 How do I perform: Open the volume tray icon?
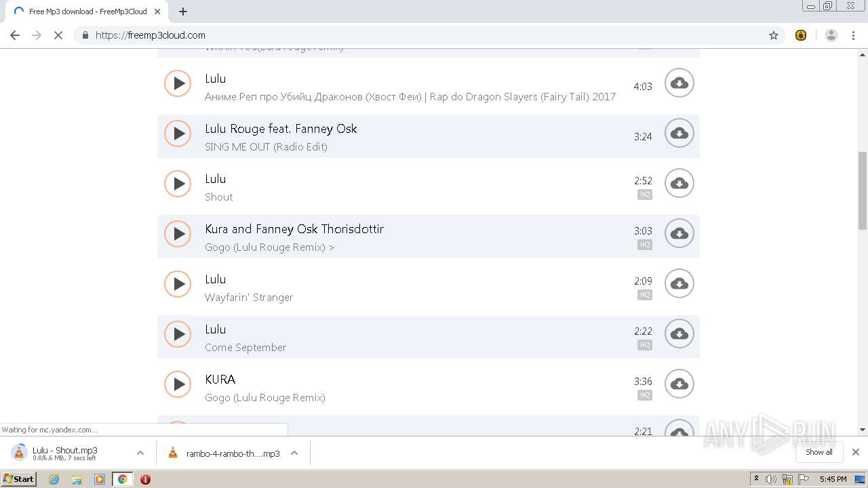[x=771, y=479]
